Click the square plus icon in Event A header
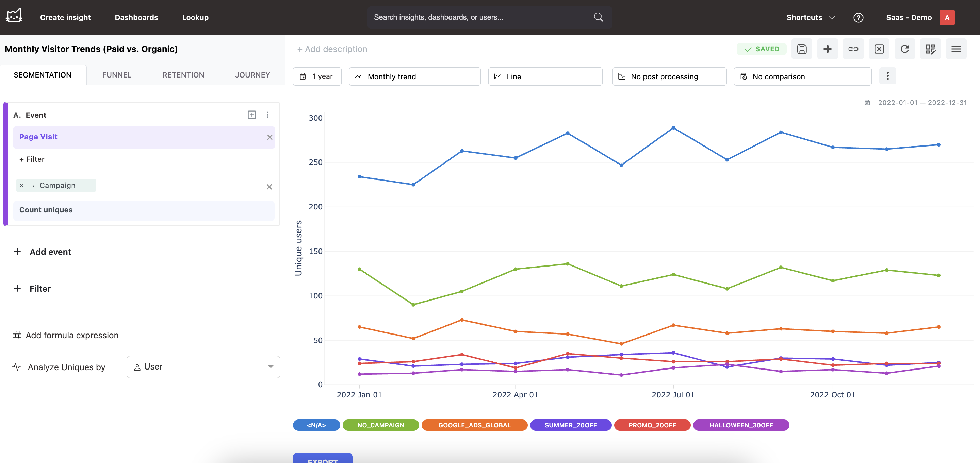The width and height of the screenshot is (980, 463). [252, 115]
